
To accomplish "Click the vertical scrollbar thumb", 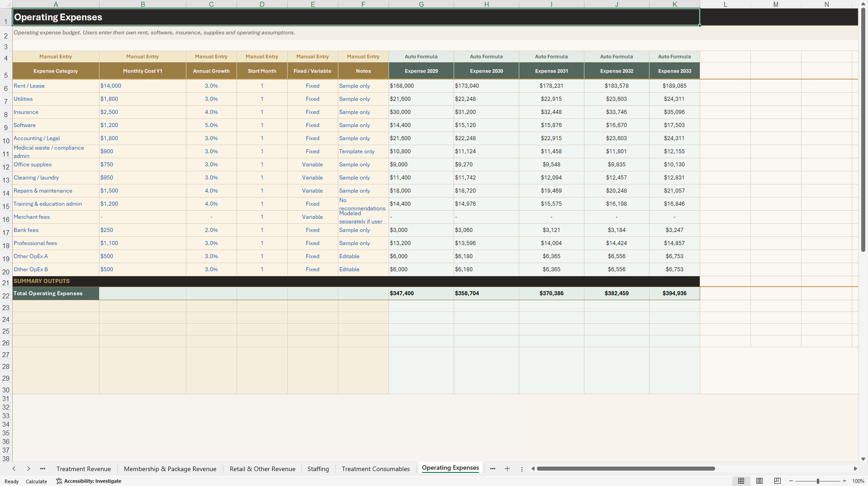I will (x=863, y=130).
